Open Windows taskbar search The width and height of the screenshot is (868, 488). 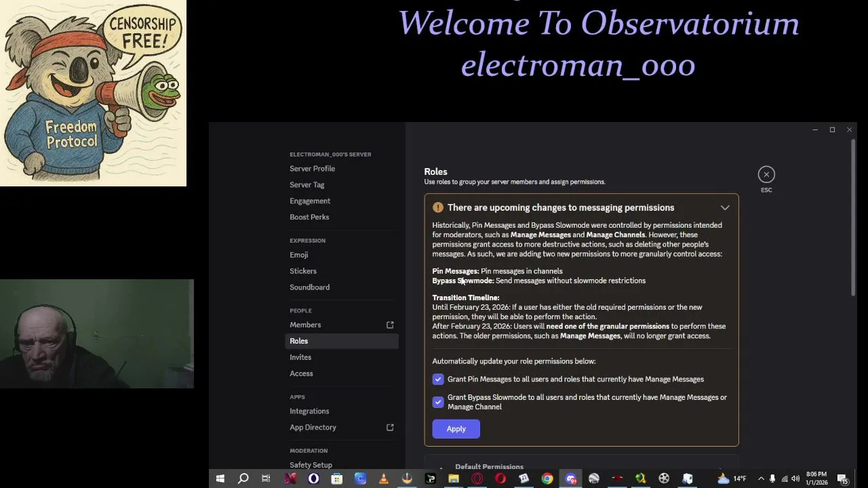tap(243, 479)
